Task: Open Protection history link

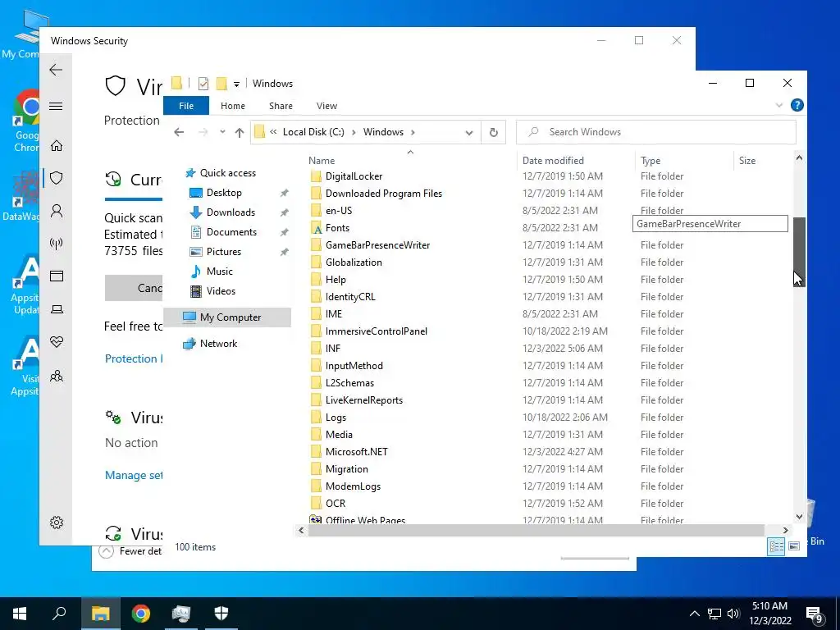Action: [134, 358]
